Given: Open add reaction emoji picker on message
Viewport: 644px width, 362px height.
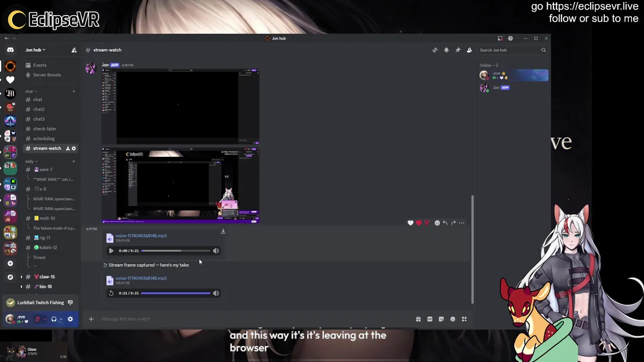Looking at the screenshot, I should pos(437,223).
